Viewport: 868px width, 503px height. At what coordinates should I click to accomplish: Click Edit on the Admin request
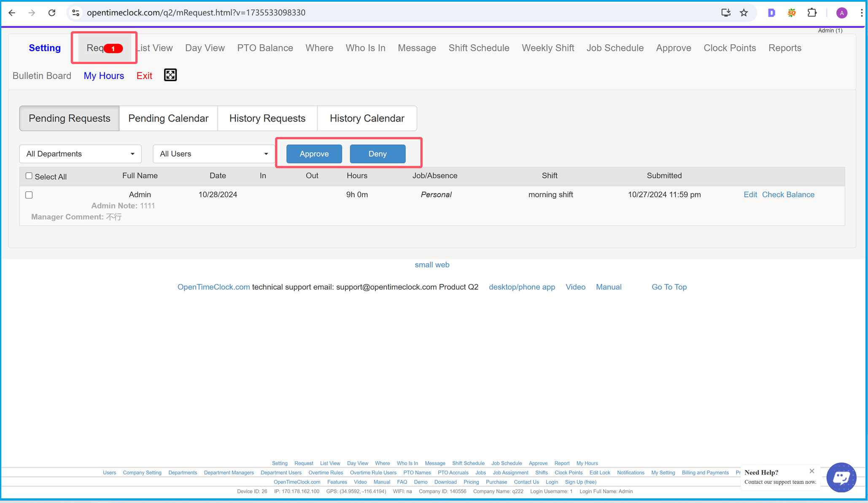pyautogui.click(x=750, y=195)
